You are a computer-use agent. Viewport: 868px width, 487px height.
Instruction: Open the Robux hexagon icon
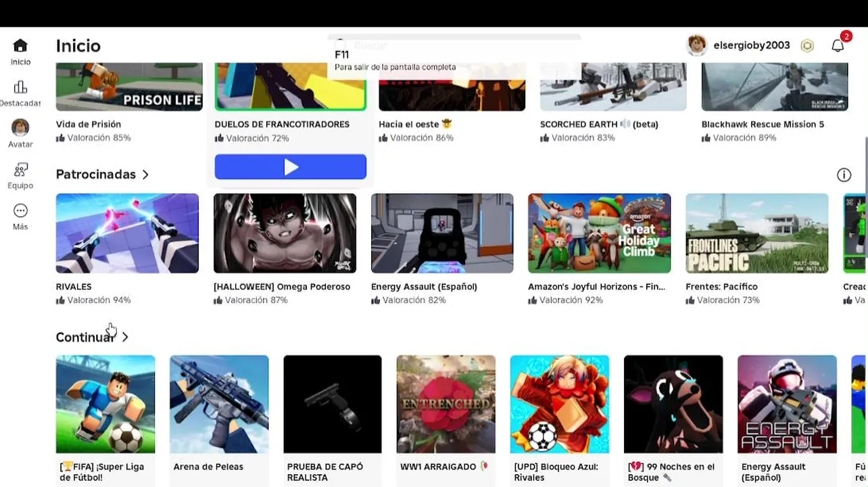pyautogui.click(x=807, y=45)
